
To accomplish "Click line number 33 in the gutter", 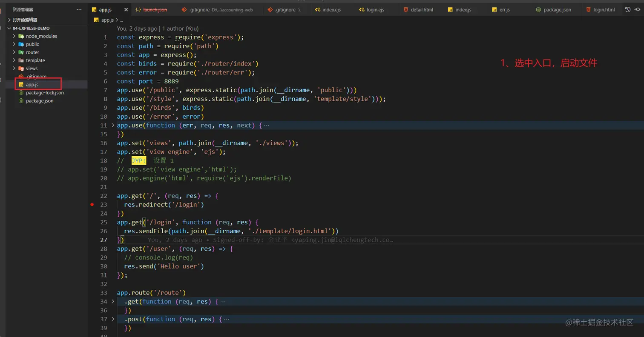I will 103,293.
